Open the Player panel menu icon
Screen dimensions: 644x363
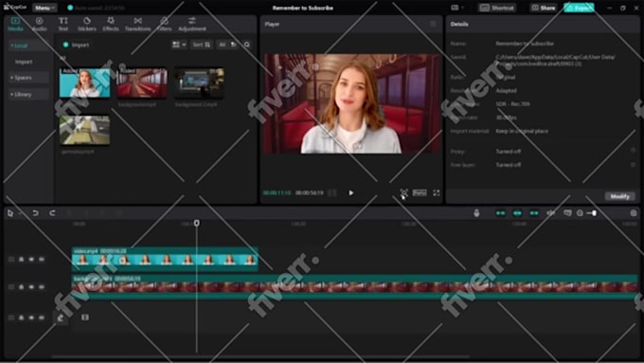click(433, 24)
